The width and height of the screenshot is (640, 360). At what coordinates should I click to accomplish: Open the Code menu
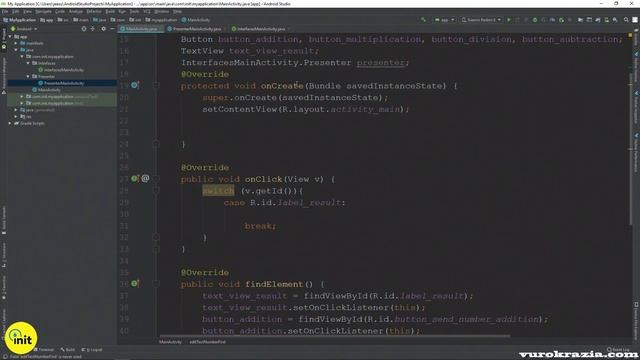60,11
